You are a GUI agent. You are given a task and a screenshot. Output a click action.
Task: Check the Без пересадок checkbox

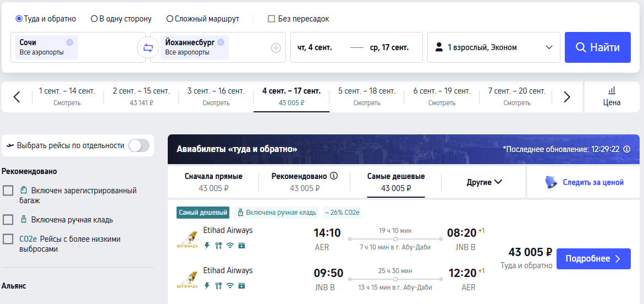tap(271, 19)
